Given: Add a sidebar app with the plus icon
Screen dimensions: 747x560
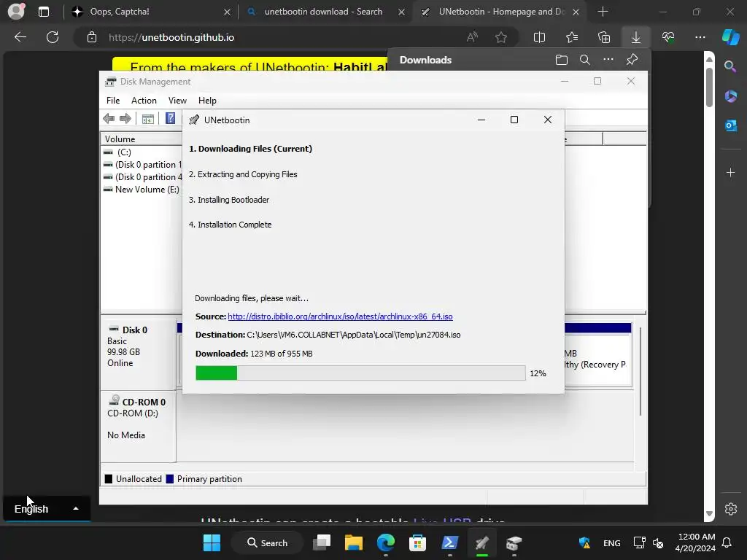Looking at the screenshot, I should pos(730,172).
